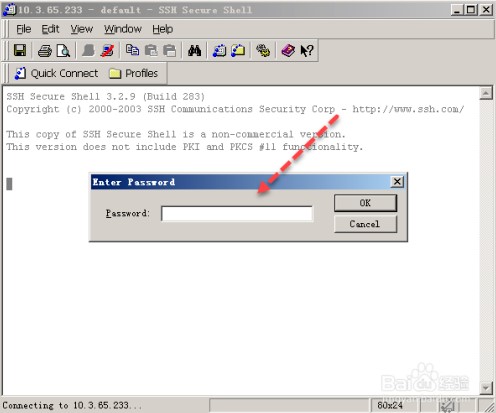Click terminal scrollbar down arrow

[486, 388]
